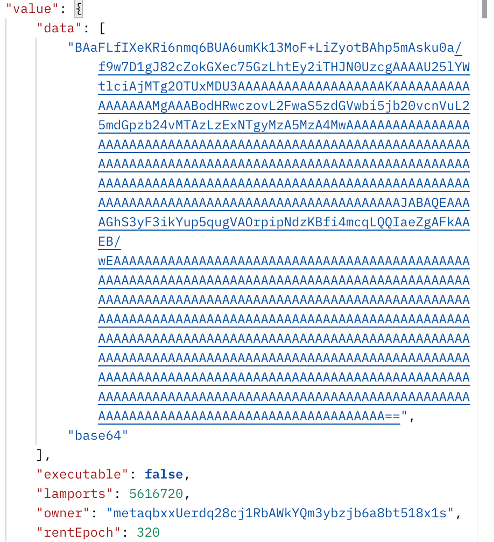
Task: Select the owner value metaqbxxUerdq28cj1Rb…
Action: click(280, 513)
